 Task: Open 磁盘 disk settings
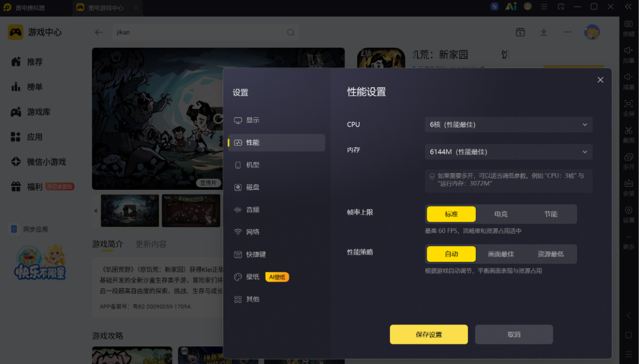point(277,187)
